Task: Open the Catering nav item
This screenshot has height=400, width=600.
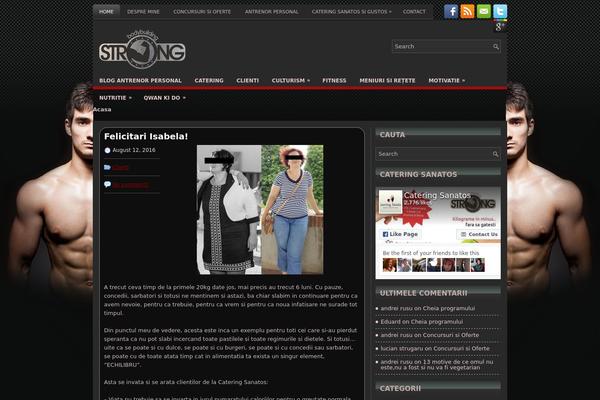Action: coord(209,80)
